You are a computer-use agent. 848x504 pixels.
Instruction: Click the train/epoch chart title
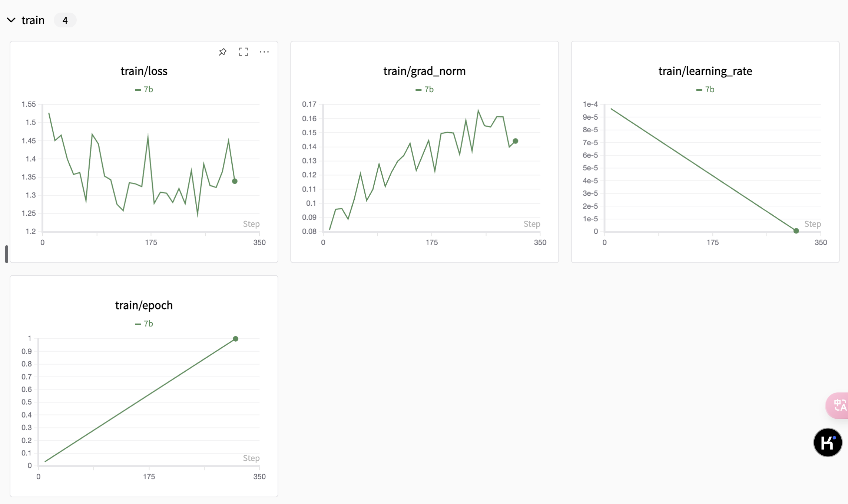(x=144, y=305)
